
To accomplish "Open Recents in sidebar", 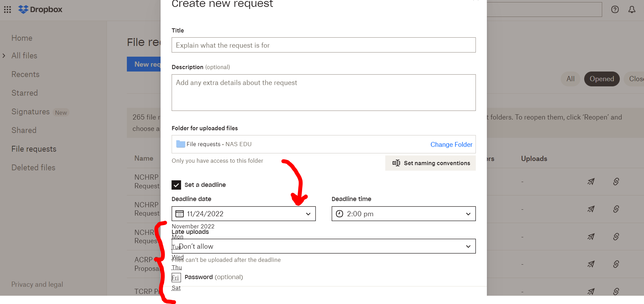I will 25,74.
